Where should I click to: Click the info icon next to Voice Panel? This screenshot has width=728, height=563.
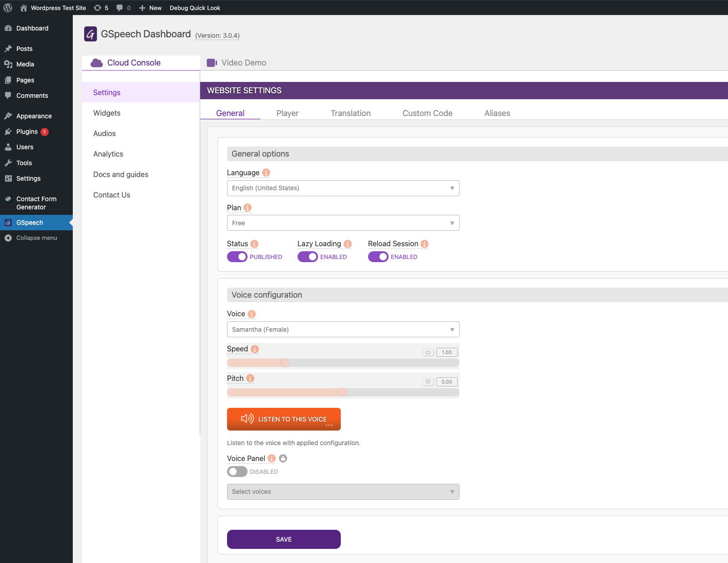pyautogui.click(x=272, y=458)
